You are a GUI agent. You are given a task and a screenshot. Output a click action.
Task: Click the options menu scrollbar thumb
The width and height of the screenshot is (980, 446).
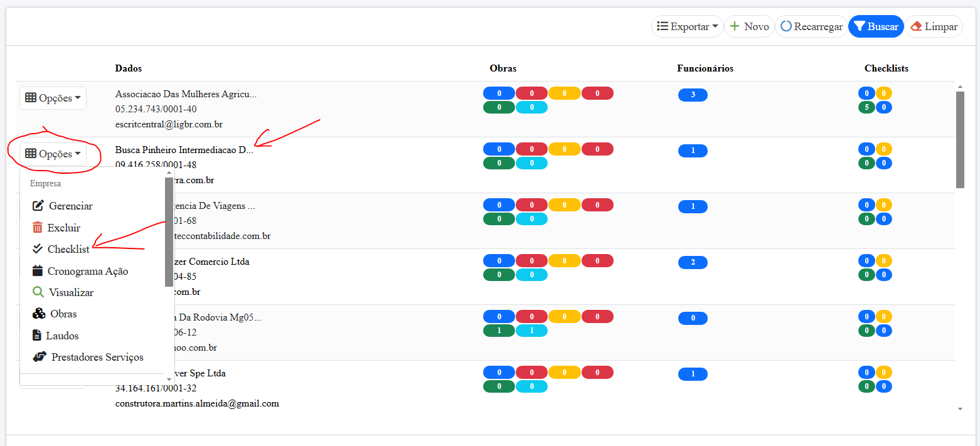pyautogui.click(x=169, y=232)
